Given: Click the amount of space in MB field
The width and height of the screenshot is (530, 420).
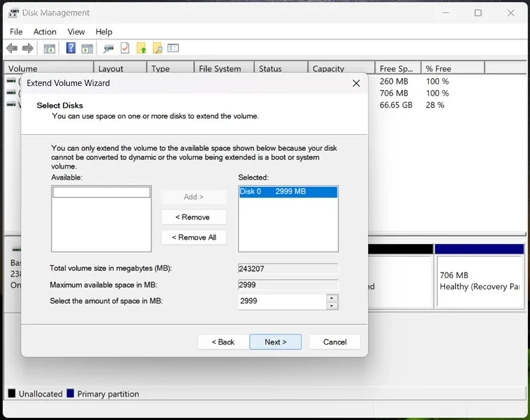Looking at the screenshot, I should pos(283,301).
